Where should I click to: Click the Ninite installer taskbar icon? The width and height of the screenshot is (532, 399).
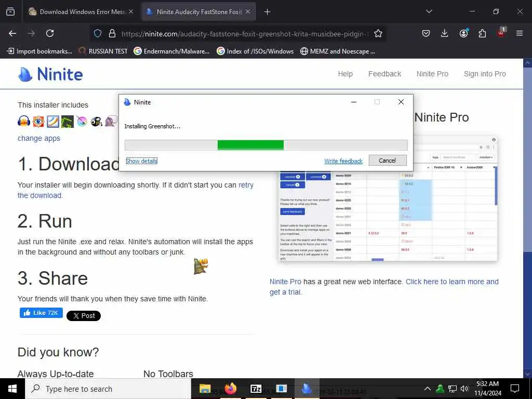307,389
